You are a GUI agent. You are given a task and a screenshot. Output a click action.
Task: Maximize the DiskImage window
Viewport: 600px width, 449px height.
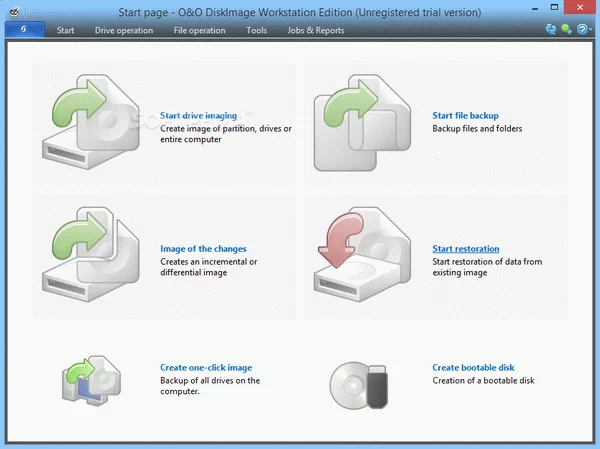[554, 7]
